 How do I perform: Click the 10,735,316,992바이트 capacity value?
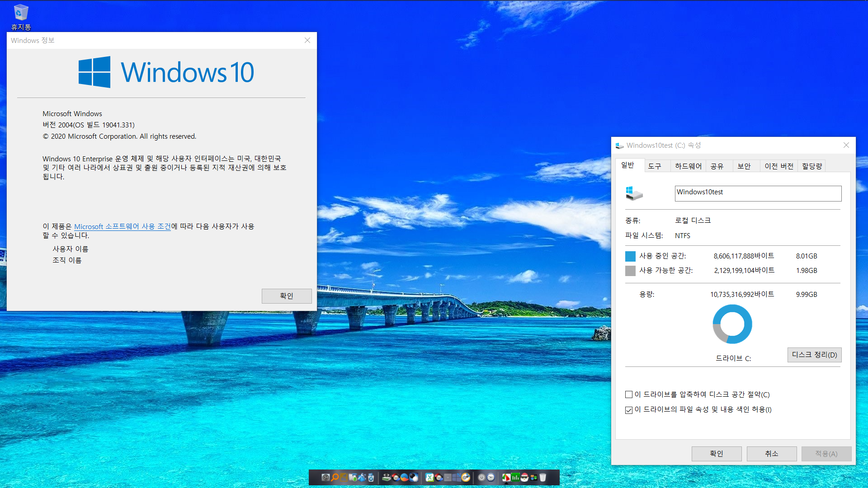pyautogui.click(x=742, y=294)
